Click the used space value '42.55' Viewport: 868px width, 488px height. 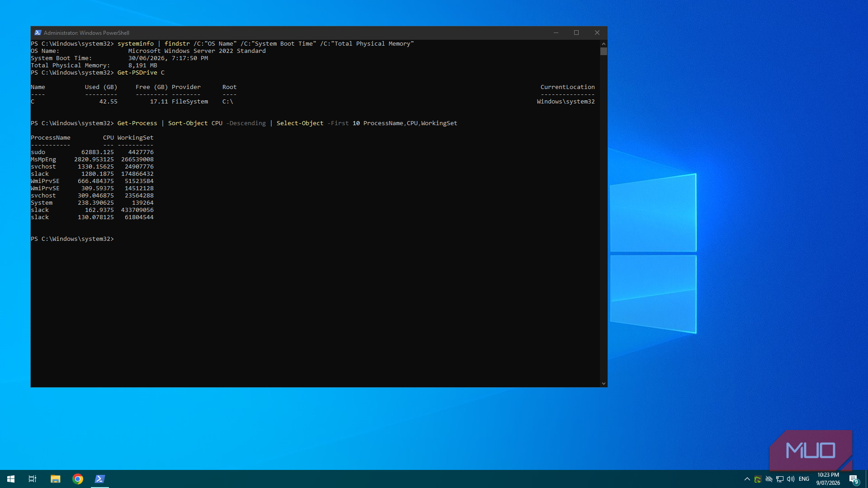click(x=108, y=102)
